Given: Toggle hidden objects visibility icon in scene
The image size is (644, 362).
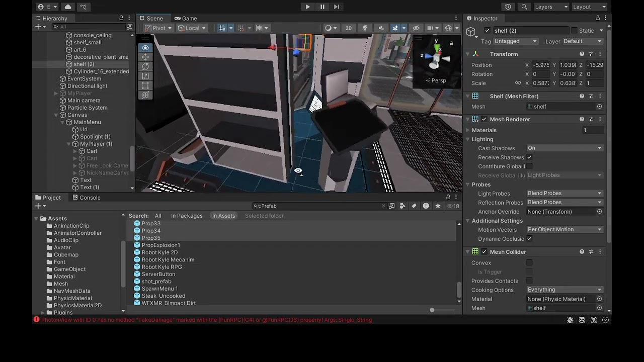Looking at the screenshot, I should 416,28.
